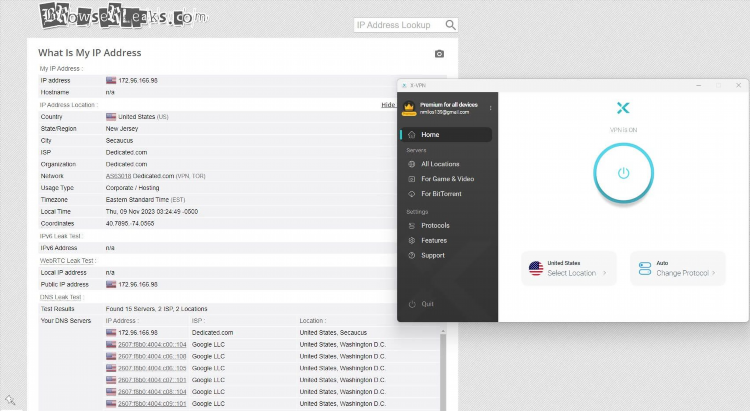The height and width of the screenshot is (411, 750).
Task: Go to Home in the X-VPN sidebar
Action: coord(446,134)
